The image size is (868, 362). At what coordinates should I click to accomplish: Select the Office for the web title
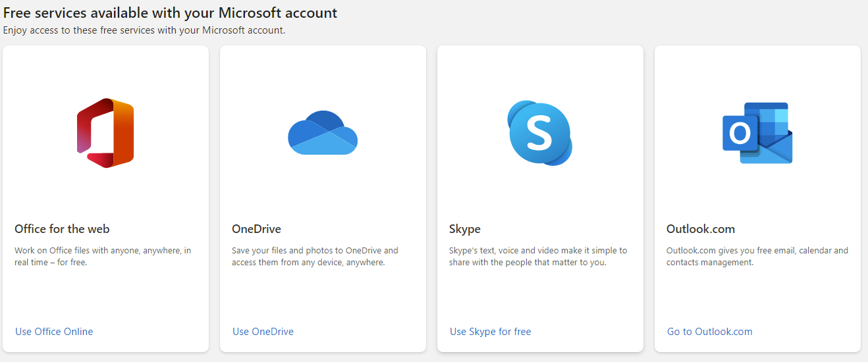[x=62, y=229]
